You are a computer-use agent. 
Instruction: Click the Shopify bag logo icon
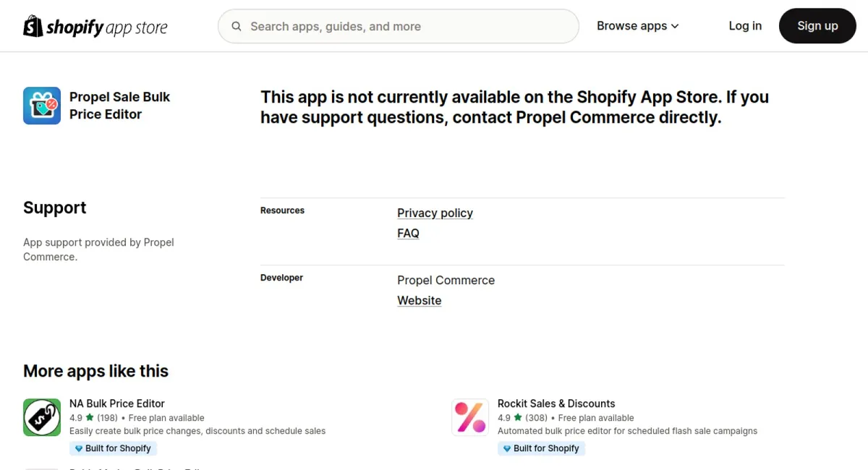tap(33, 26)
